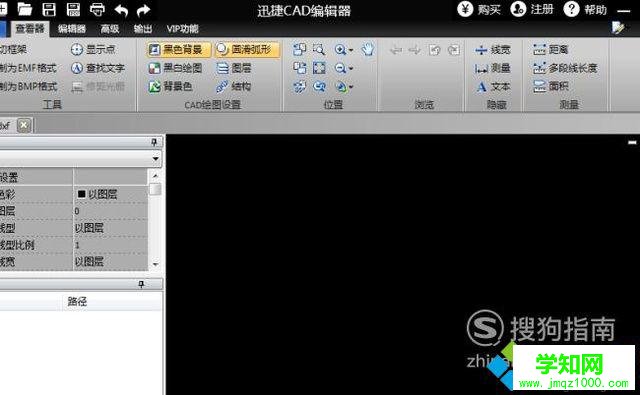640x395 pixels.
Task: Click the pushpin on the lower 路径 panel
Action: [x=141, y=284]
